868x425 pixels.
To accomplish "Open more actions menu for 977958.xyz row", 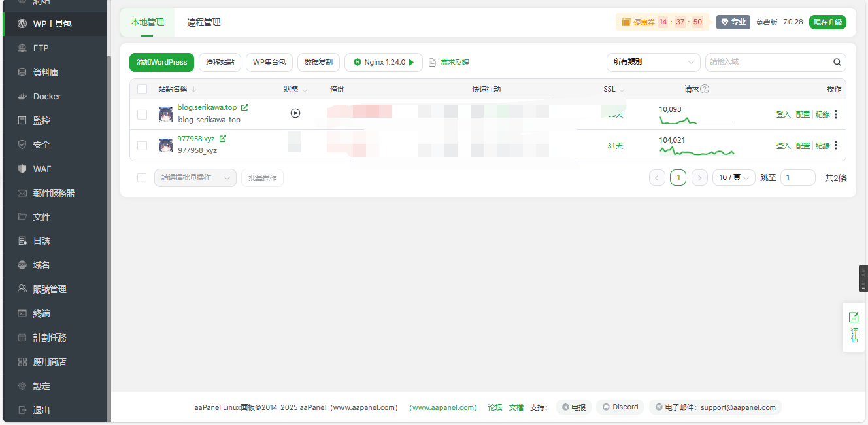I will click(836, 146).
